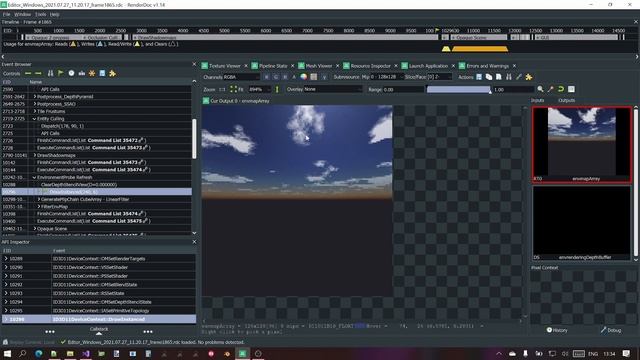Open the File menu
640x360 pixels.
[x=7, y=14]
